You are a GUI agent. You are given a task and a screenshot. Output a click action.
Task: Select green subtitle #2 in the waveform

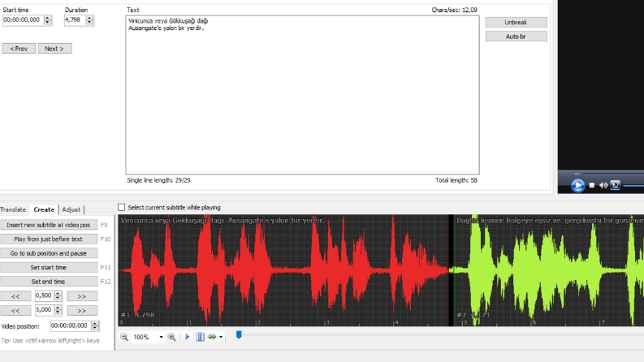[549, 270]
